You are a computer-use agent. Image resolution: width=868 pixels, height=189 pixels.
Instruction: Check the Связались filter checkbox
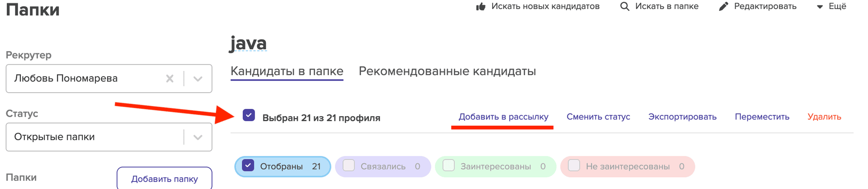pyautogui.click(x=349, y=165)
